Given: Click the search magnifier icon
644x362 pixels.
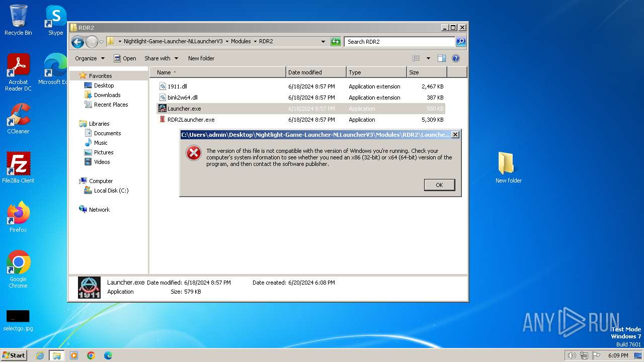Looking at the screenshot, I should pyautogui.click(x=460, y=42).
